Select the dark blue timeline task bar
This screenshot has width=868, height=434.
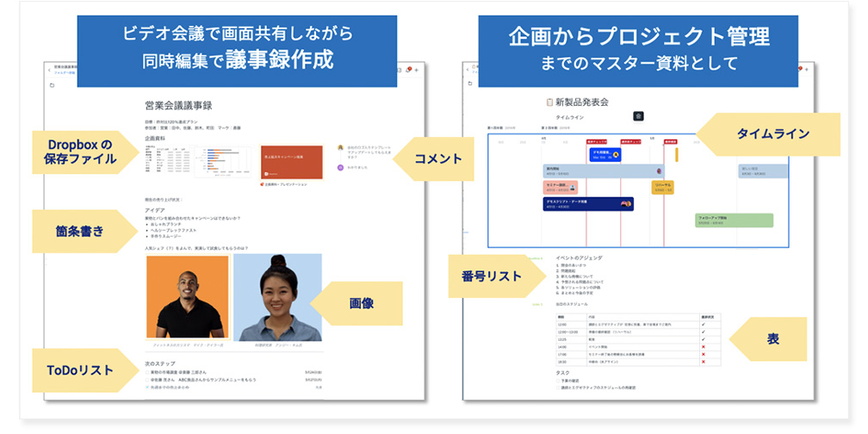[x=588, y=204]
